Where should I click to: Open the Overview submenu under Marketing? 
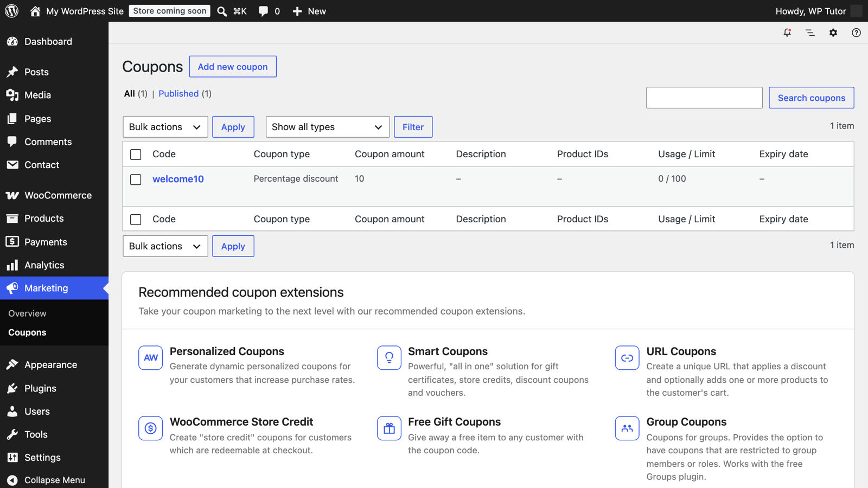pos(27,313)
